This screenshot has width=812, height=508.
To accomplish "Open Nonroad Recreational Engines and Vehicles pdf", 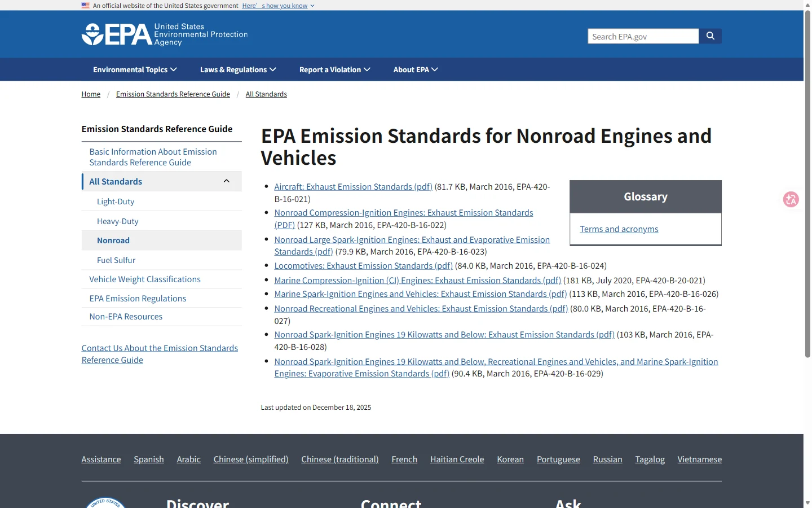I will click(x=421, y=309).
